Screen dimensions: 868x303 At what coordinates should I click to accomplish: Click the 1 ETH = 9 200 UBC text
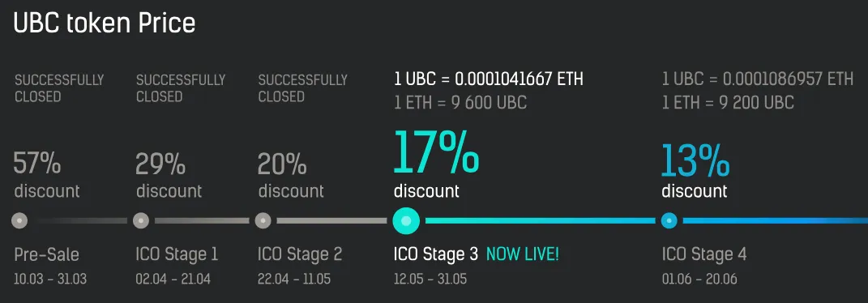pos(728,102)
